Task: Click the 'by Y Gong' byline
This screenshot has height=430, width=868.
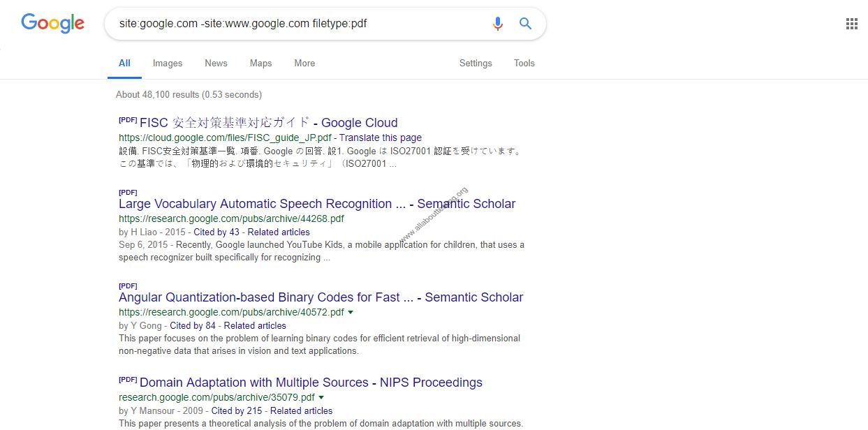Action: tap(140, 325)
